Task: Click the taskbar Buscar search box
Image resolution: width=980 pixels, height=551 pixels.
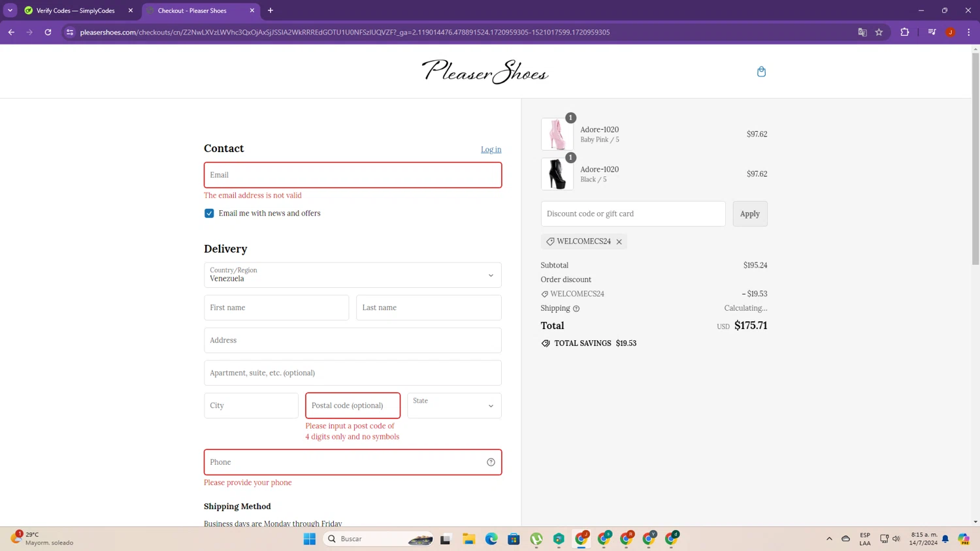Action: coord(380,539)
